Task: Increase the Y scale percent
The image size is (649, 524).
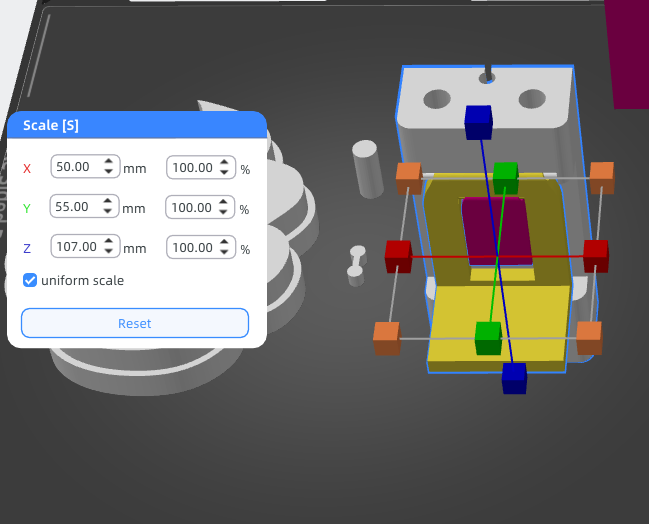Action: coord(223,202)
